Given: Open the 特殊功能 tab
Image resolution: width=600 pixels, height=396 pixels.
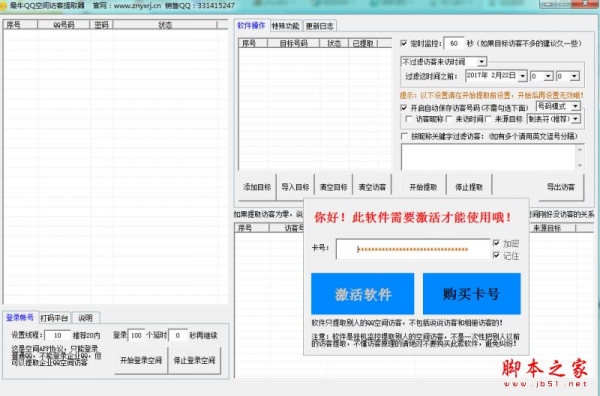Looking at the screenshot, I should coord(285,26).
